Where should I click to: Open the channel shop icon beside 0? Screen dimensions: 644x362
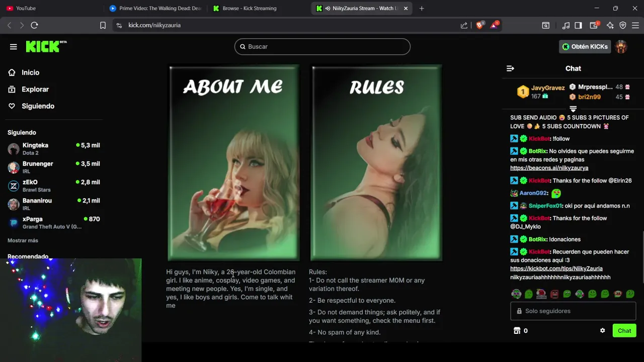(517, 331)
